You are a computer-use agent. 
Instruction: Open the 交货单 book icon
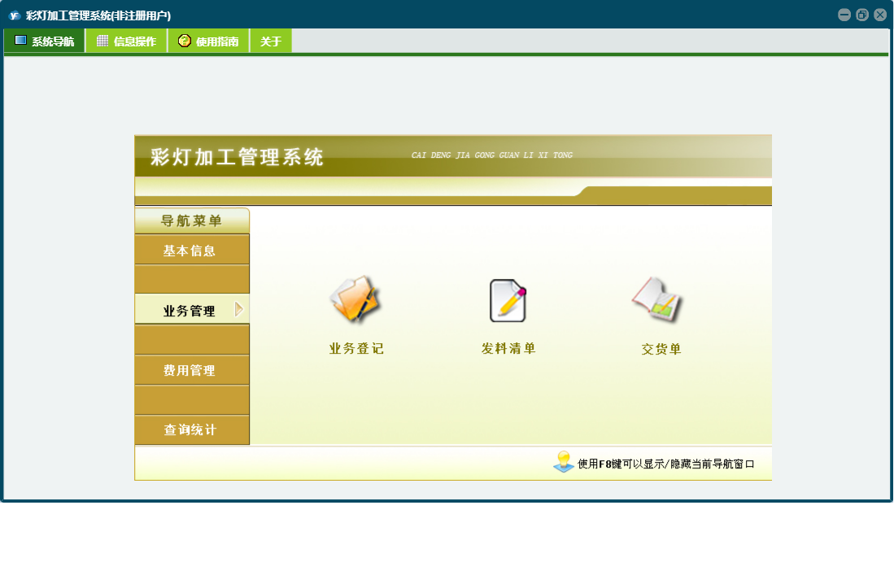click(659, 300)
